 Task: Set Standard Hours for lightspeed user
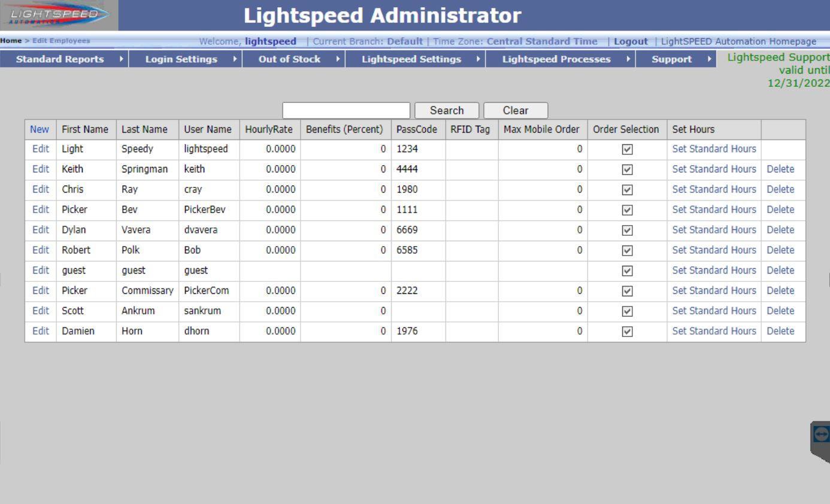click(x=714, y=148)
